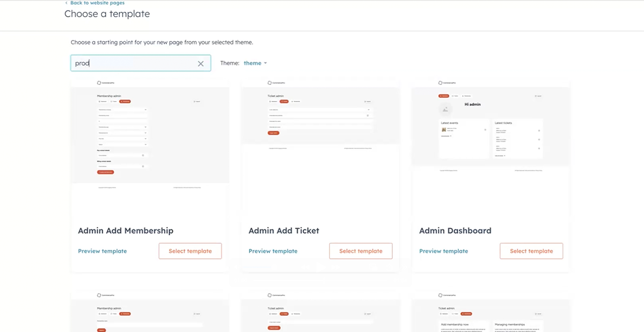Image resolution: width=644 pixels, height=332 pixels.
Task: Click the 'Admin Dashboard' card title
Action: click(455, 230)
